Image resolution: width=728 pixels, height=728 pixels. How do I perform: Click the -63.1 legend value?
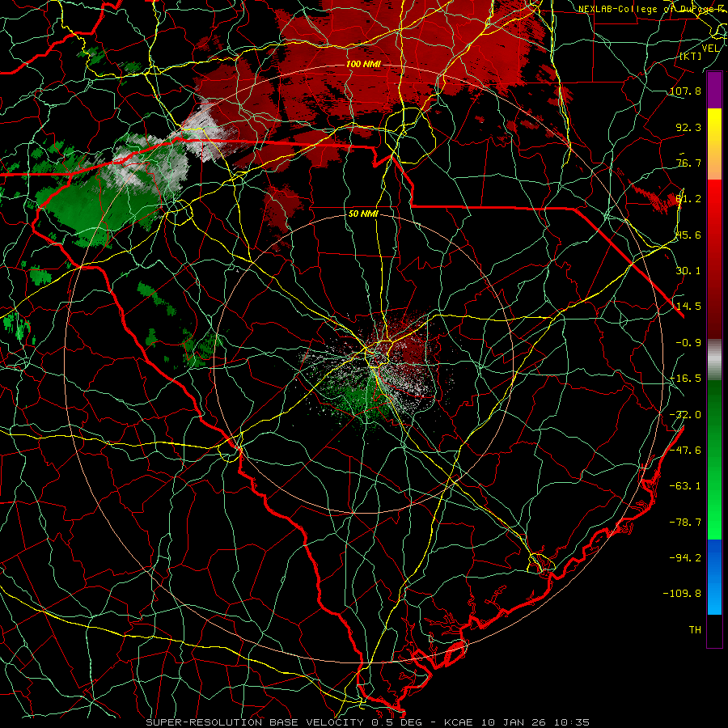[685, 486]
